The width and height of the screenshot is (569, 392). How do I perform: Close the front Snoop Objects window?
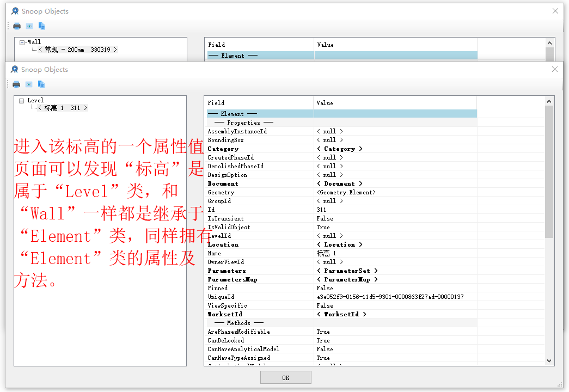(555, 69)
